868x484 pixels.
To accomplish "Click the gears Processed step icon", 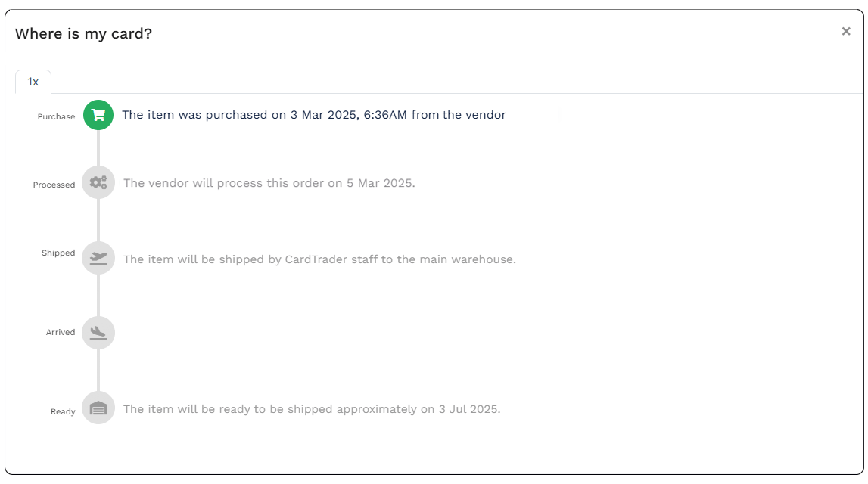I will tap(98, 182).
